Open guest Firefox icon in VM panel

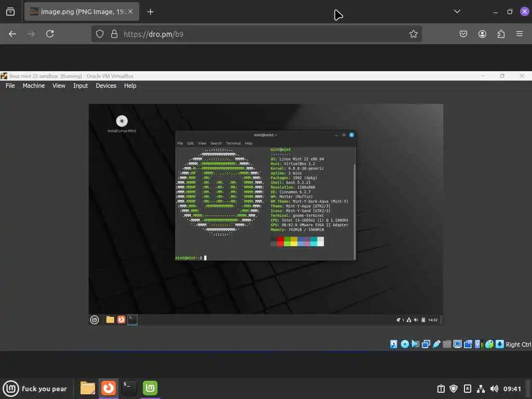pos(121,320)
